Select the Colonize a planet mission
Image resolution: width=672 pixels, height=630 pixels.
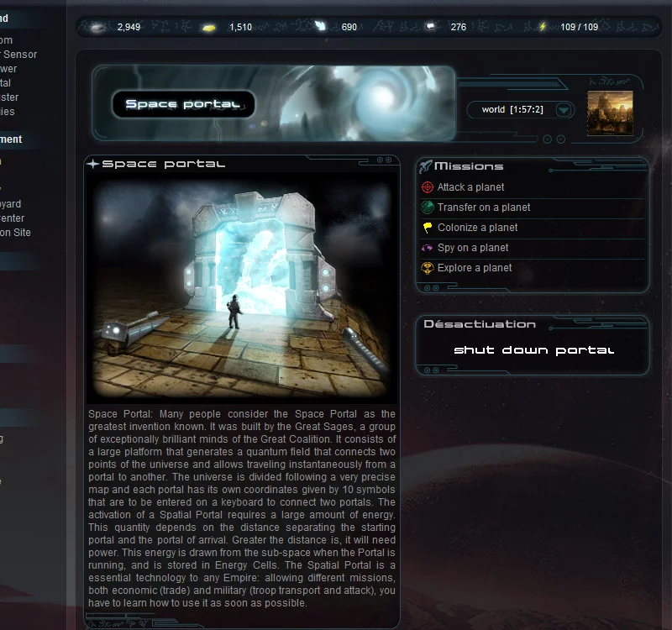tap(477, 228)
